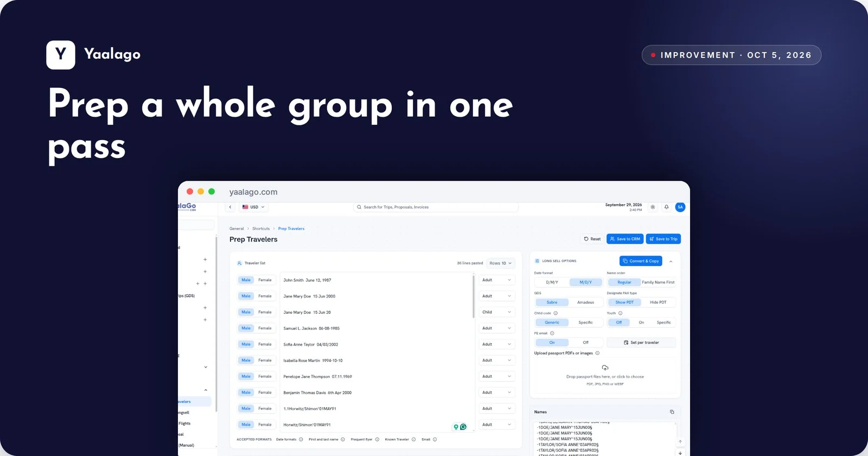Set Child code to Specific

pos(585,322)
